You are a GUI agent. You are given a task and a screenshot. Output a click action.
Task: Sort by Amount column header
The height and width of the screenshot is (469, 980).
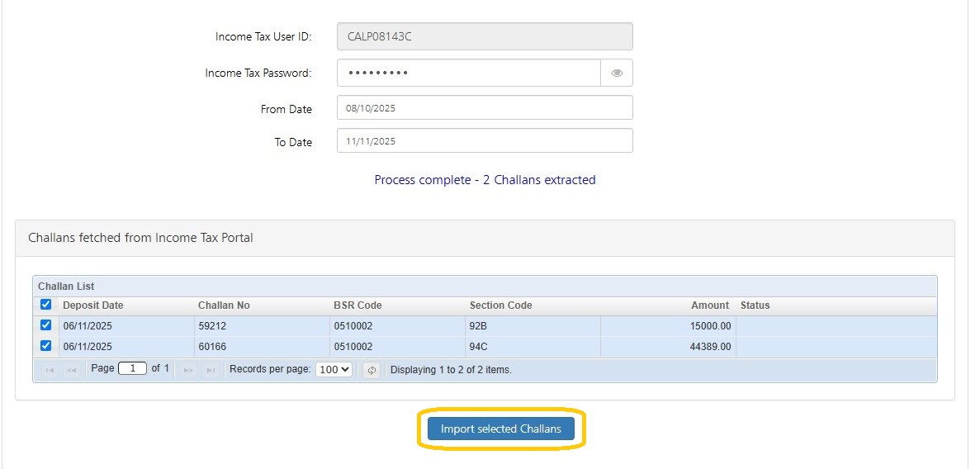(709, 306)
